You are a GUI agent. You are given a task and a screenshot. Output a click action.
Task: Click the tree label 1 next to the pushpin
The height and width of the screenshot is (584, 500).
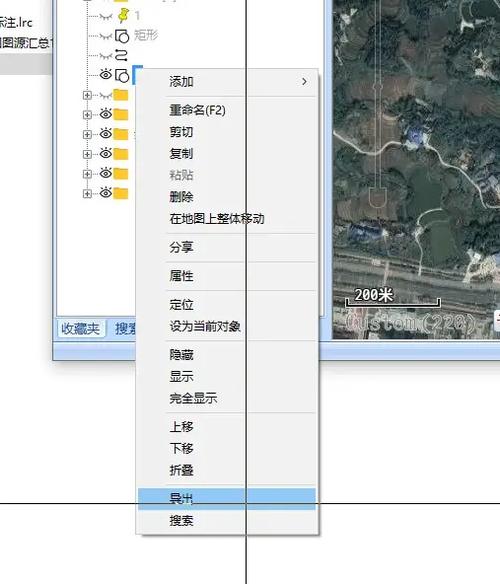tap(137, 16)
